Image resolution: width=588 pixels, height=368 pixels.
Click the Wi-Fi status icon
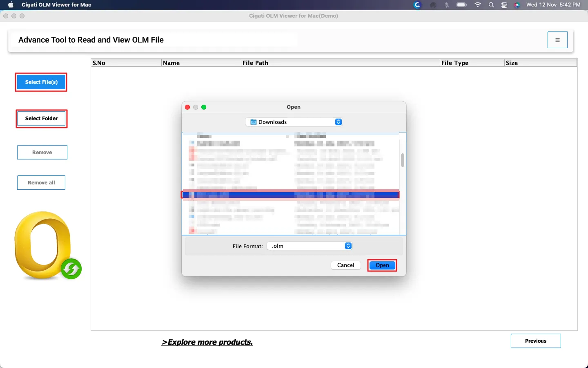pyautogui.click(x=478, y=5)
